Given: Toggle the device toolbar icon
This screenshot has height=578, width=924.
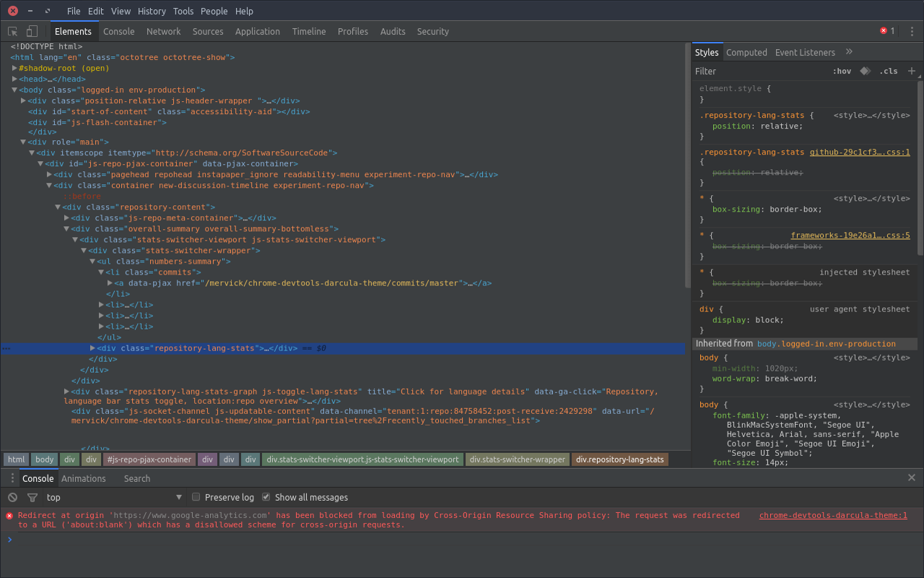Looking at the screenshot, I should point(32,31).
